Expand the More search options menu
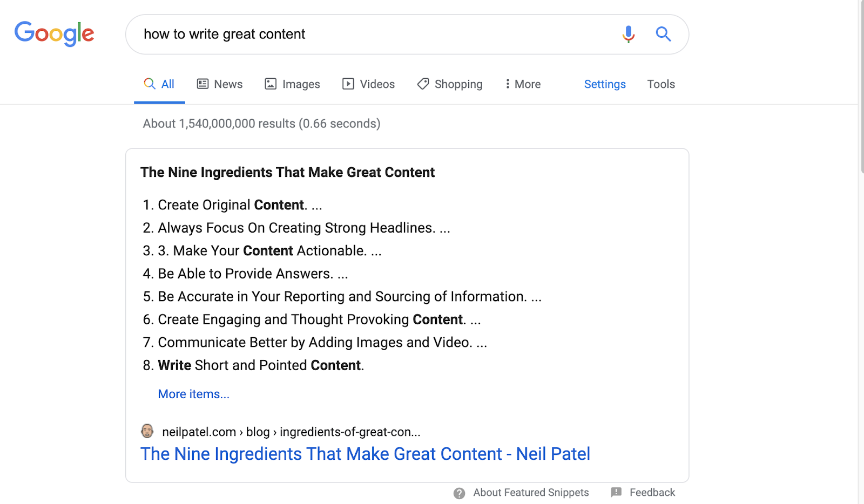This screenshot has width=864, height=504. click(523, 84)
